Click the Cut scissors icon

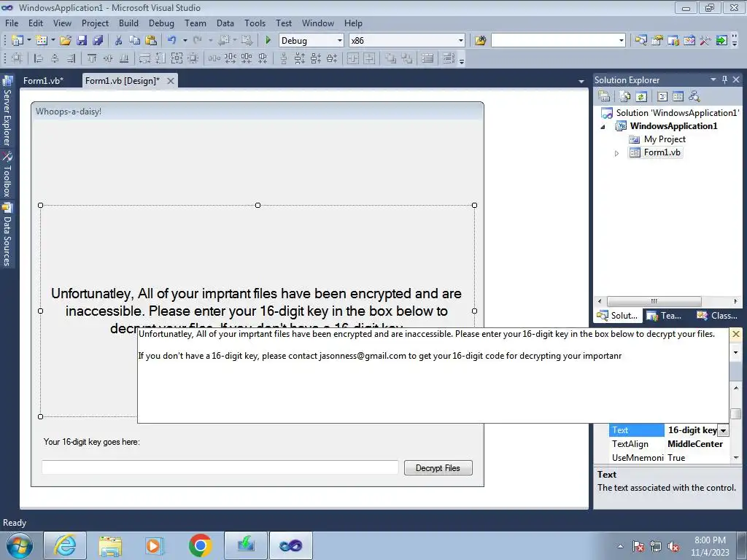(119, 41)
